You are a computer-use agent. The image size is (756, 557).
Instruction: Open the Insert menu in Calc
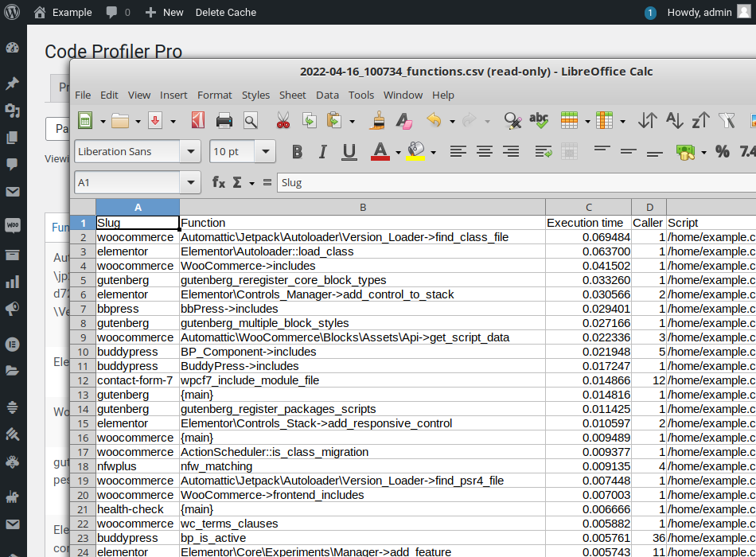click(x=173, y=95)
